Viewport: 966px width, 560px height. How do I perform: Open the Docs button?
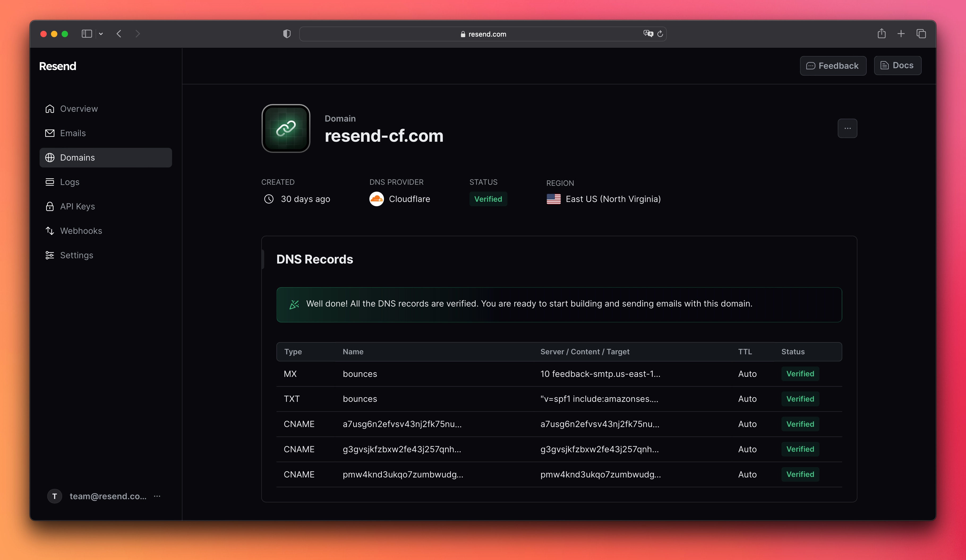897,66
